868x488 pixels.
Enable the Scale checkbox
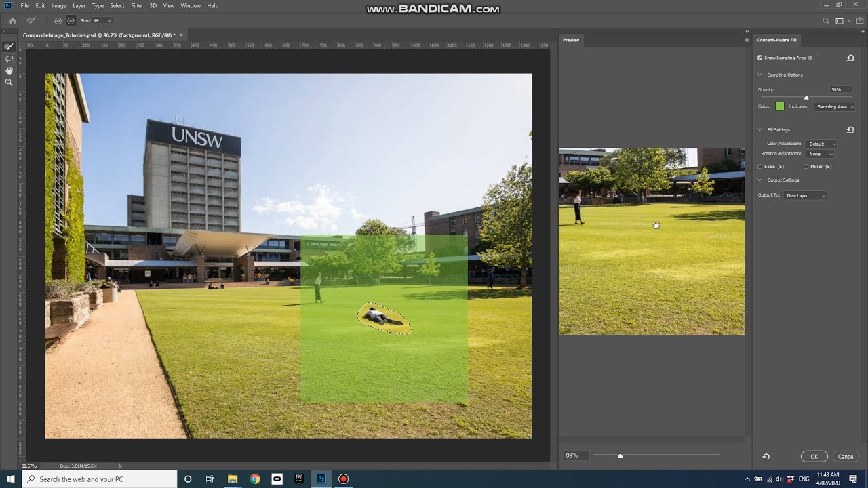760,166
